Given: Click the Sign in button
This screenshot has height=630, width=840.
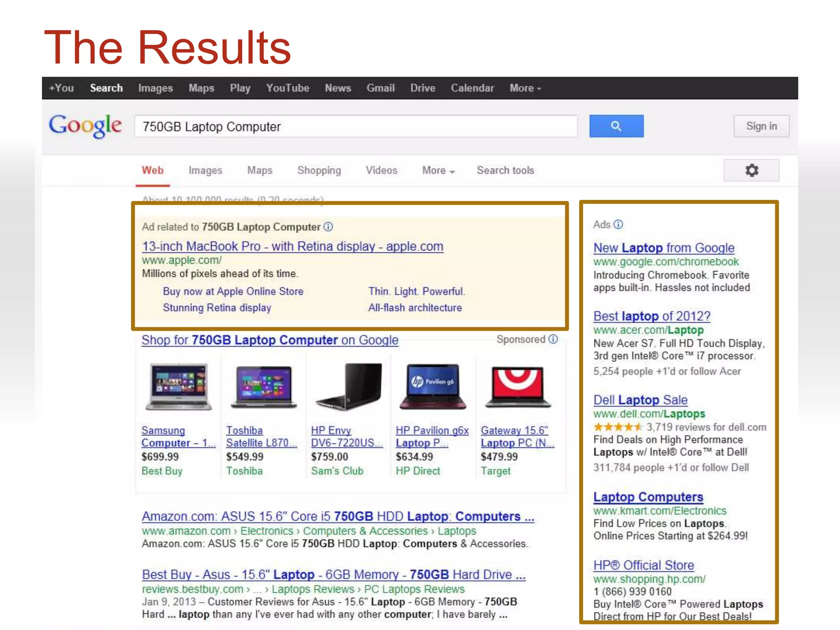Looking at the screenshot, I should pos(761,126).
